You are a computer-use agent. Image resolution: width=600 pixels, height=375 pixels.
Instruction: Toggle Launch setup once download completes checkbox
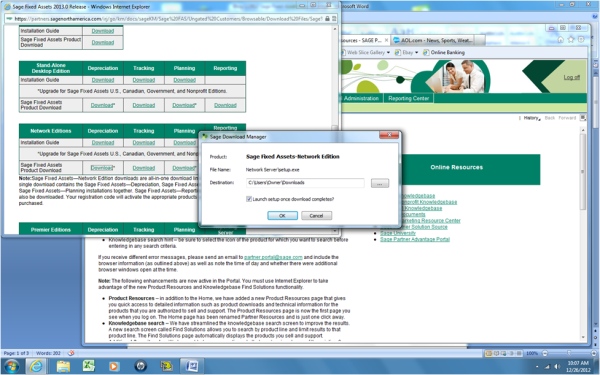tap(249, 199)
